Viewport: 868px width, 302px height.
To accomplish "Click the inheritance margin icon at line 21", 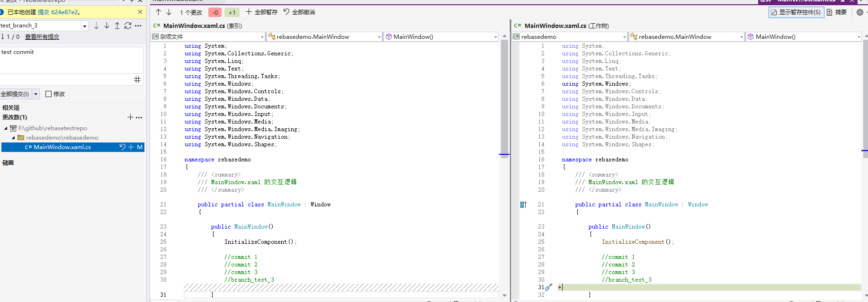I will (523, 204).
